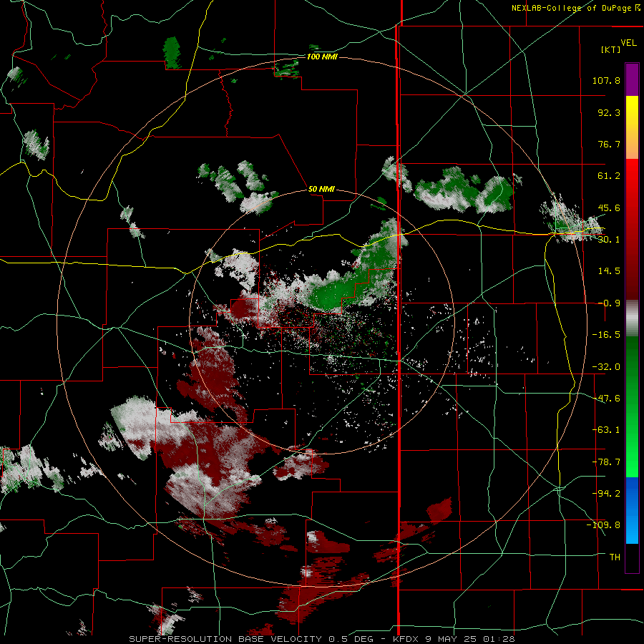Viewport: 644px width, 644px height.
Task: Click the 92.3 velocity scale value
Action: click(x=609, y=112)
